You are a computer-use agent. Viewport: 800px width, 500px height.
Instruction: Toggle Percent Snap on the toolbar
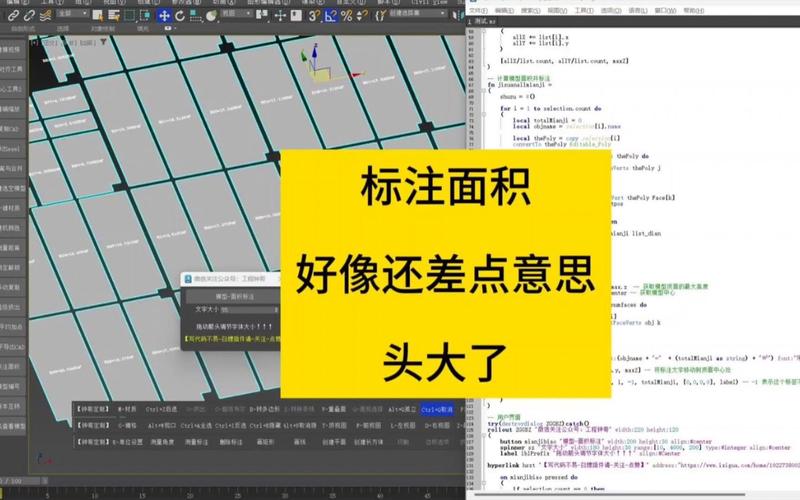pyautogui.click(x=346, y=16)
